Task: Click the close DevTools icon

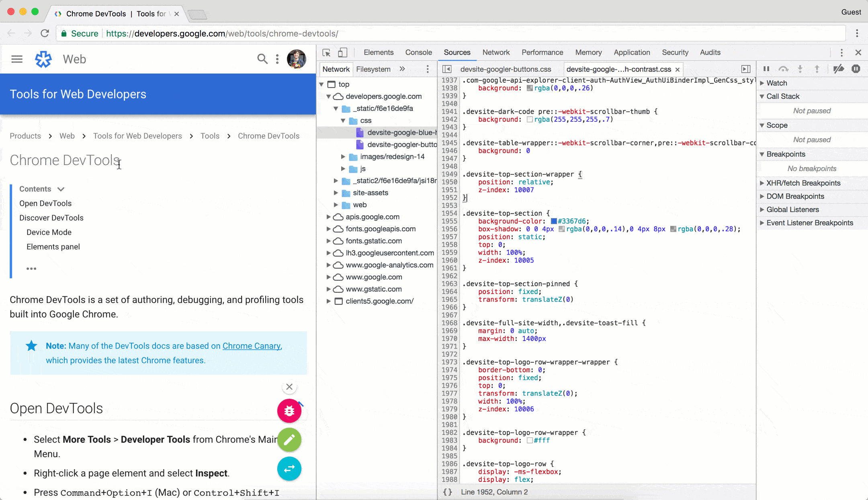Action: pos(858,53)
